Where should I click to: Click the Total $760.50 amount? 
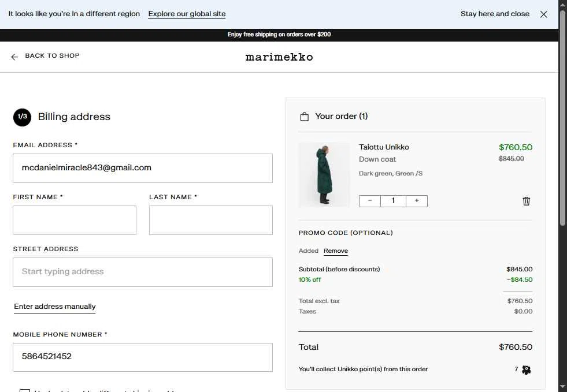[x=516, y=347]
